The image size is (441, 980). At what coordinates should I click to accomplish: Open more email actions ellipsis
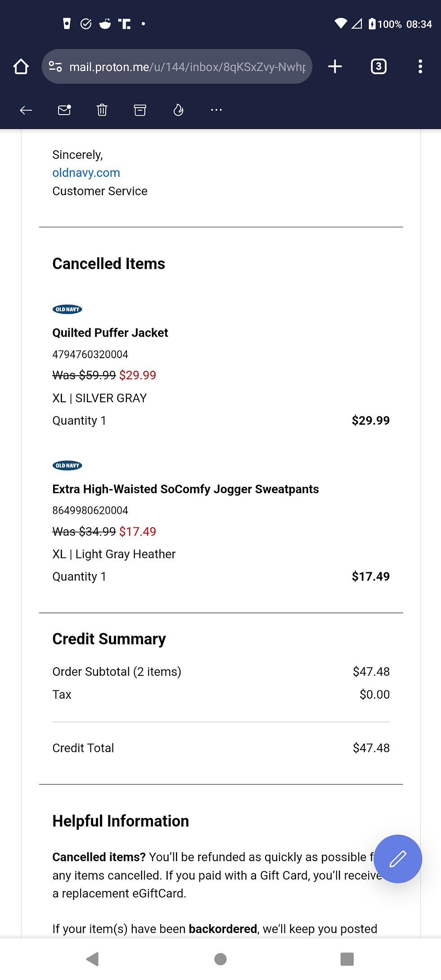tap(216, 110)
